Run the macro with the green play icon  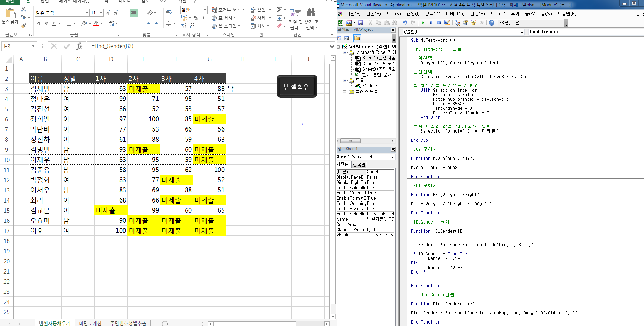coord(423,23)
